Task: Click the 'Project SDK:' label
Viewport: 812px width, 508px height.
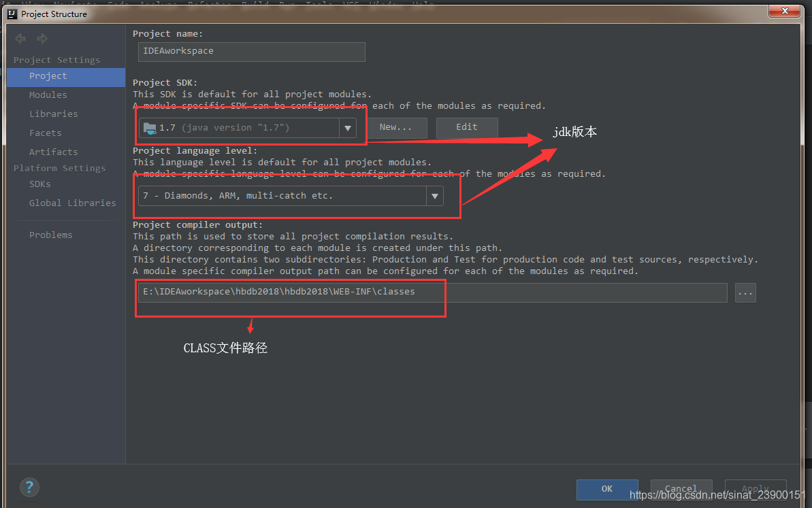Action: coord(165,83)
